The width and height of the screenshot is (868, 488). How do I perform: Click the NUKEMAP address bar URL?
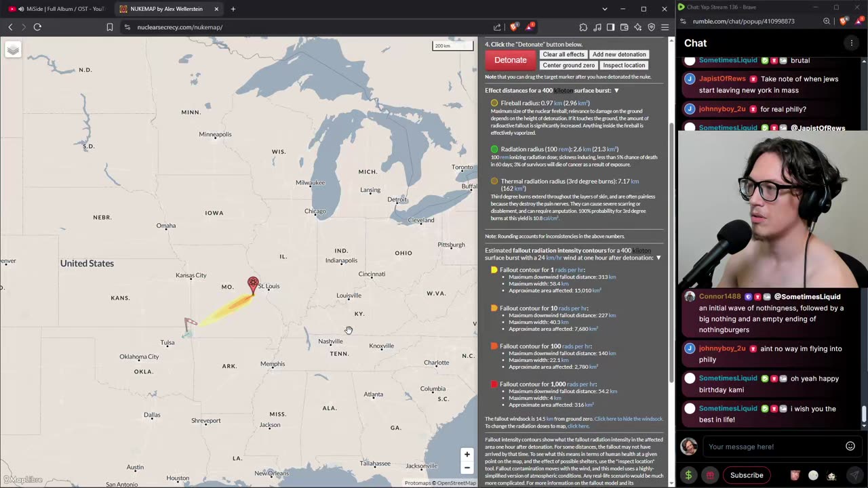[x=180, y=27]
